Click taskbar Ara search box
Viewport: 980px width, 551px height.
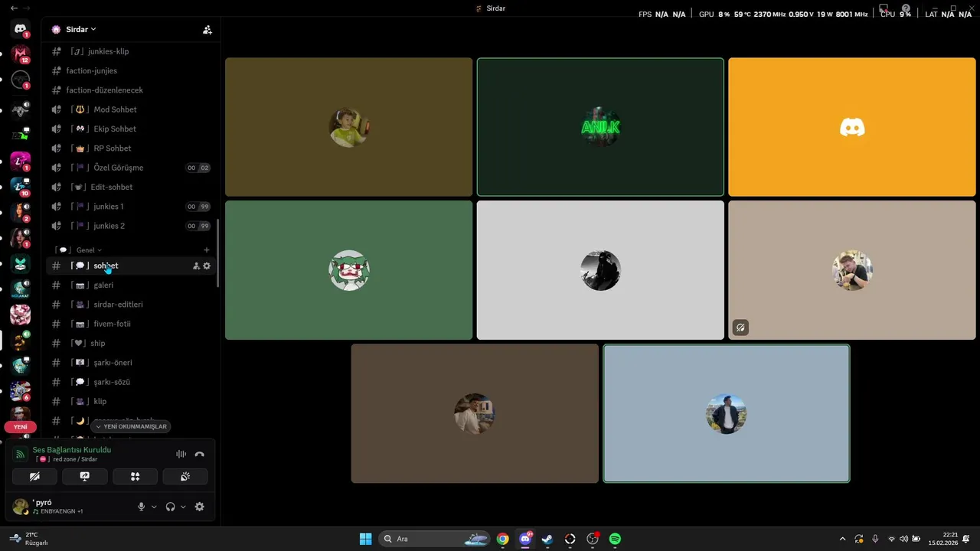click(434, 539)
